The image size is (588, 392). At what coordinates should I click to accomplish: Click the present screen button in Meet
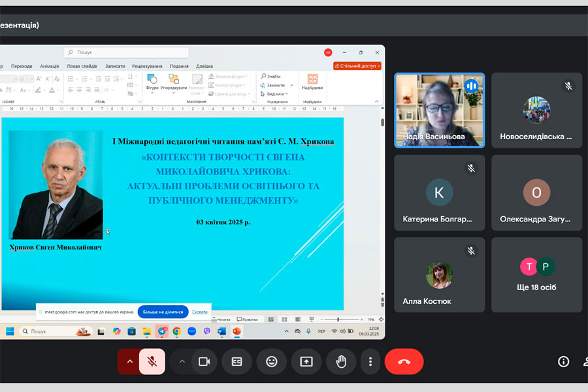(x=306, y=361)
